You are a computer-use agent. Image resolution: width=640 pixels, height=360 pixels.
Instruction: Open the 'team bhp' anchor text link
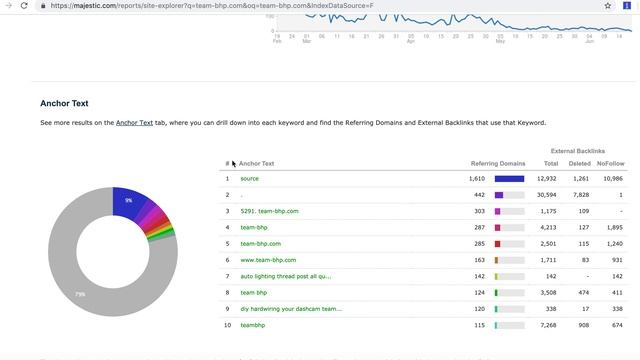[x=253, y=293]
